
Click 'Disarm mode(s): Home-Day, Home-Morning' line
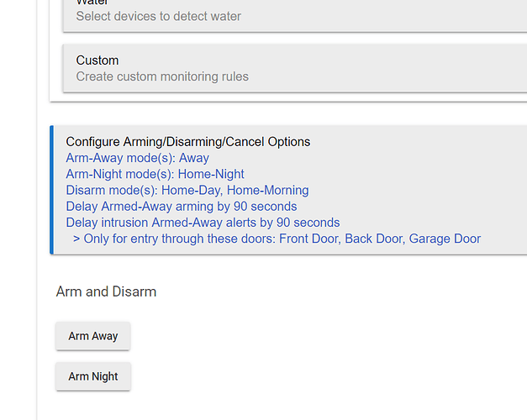187,190
